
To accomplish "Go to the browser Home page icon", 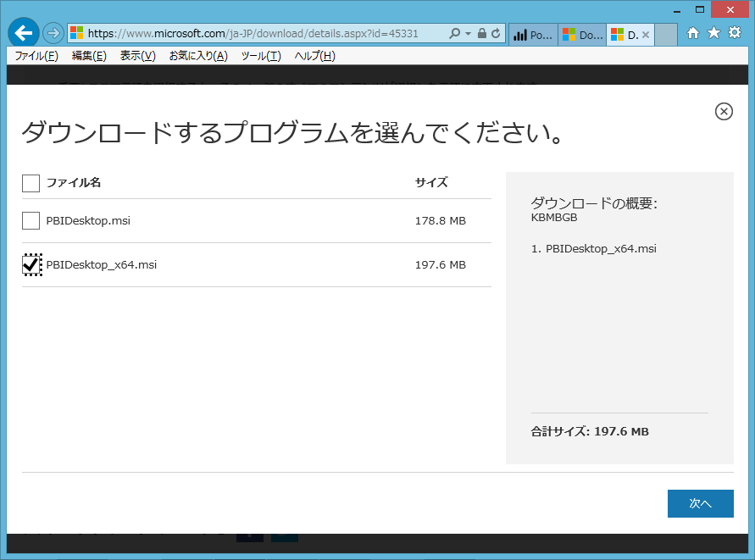I will point(693,33).
